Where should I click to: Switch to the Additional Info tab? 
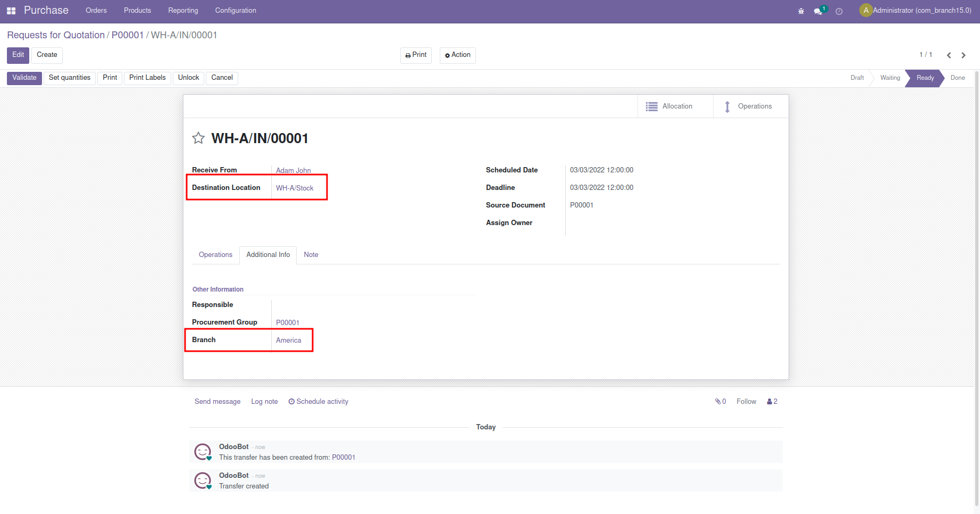pyautogui.click(x=268, y=255)
